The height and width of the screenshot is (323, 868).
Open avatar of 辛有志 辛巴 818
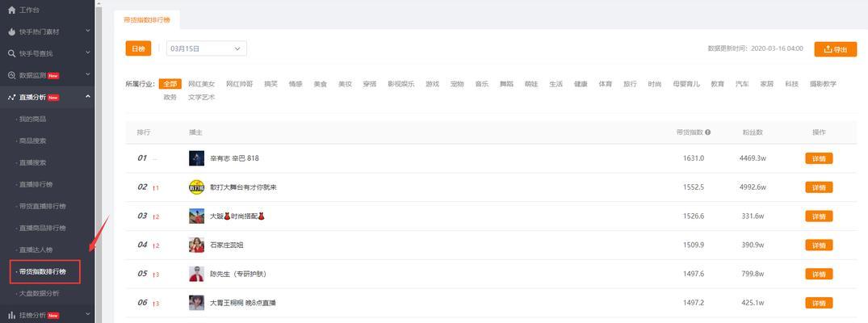tap(196, 158)
